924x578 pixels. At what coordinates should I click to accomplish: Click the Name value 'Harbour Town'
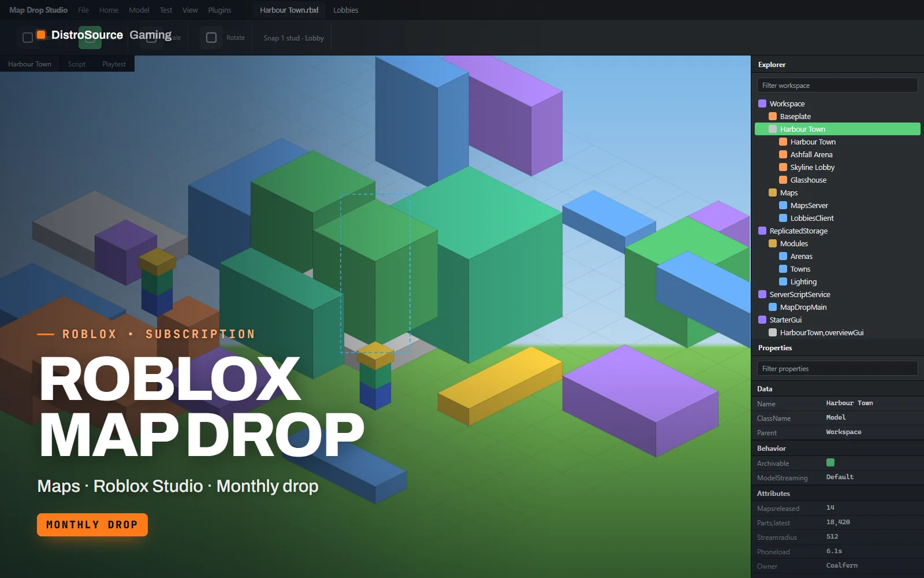click(x=850, y=403)
